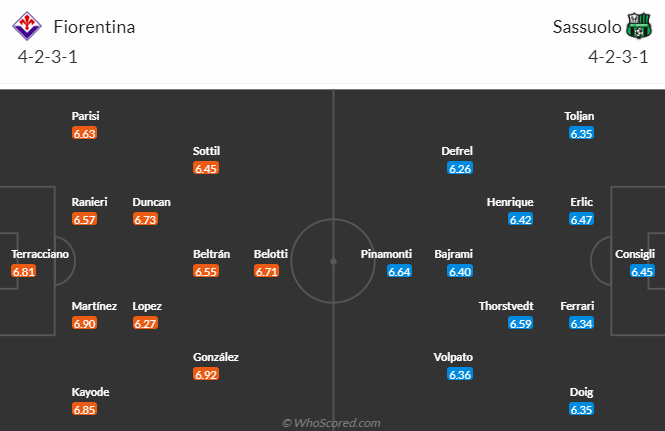
Task: Click the Sassuolo club crest icon
Action: click(632, 26)
